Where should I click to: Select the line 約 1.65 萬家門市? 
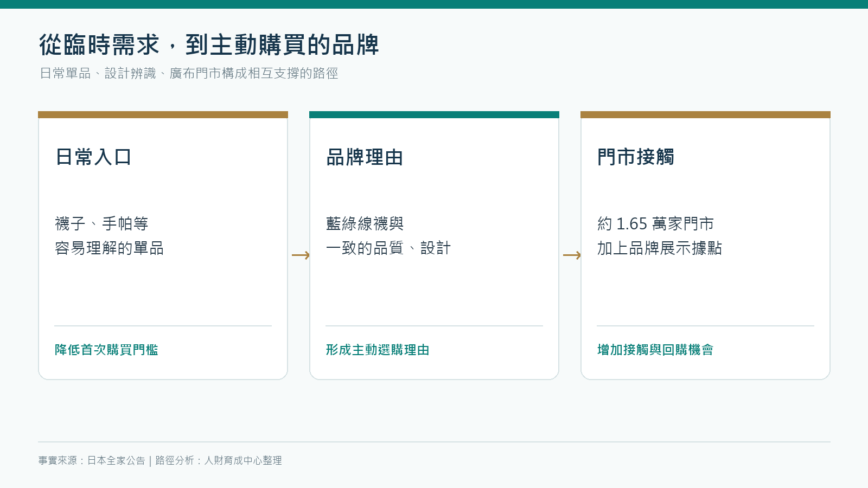655,223
